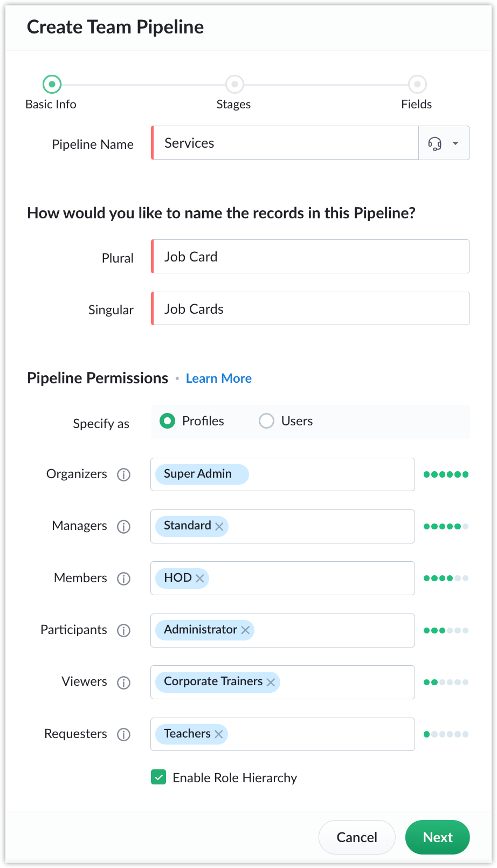This screenshot has width=497, height=868.
Task: Click the info icon next to Participants
Action: tap(124, 630)
